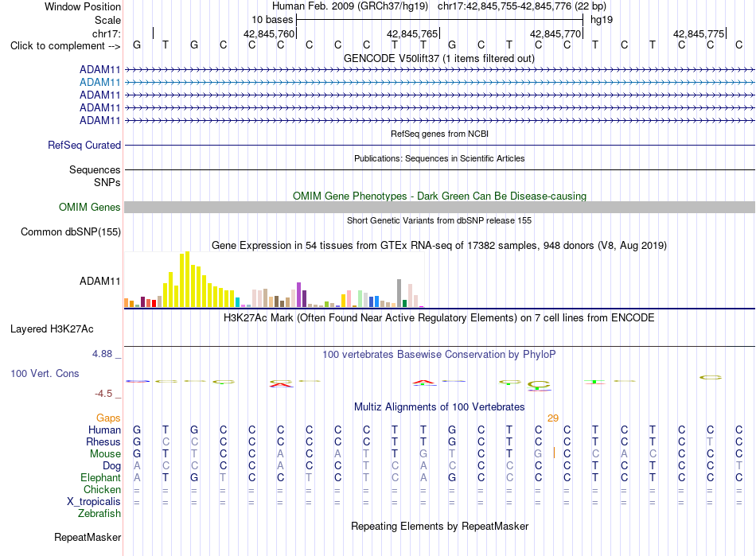Click the 100 Vert. Cons track label

pyautogui.click(x=45, y=373)
